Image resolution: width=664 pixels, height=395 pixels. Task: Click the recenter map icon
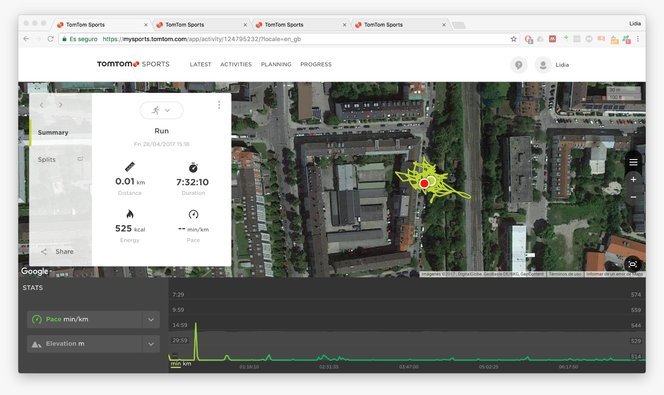pyautogui.click(x=633, y=264)
